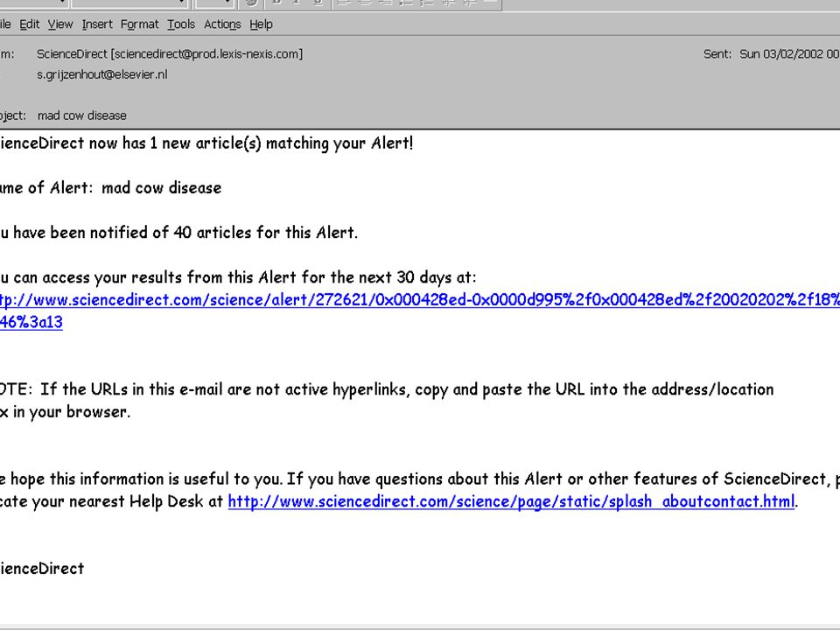
Task: Click recipient s.grijzenhout@elsevier.nl
Action: click(101, 74)
